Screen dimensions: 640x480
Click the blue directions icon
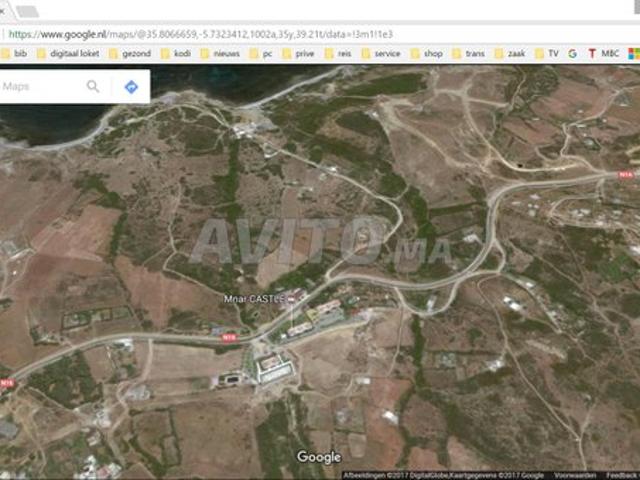pos(131,87)
